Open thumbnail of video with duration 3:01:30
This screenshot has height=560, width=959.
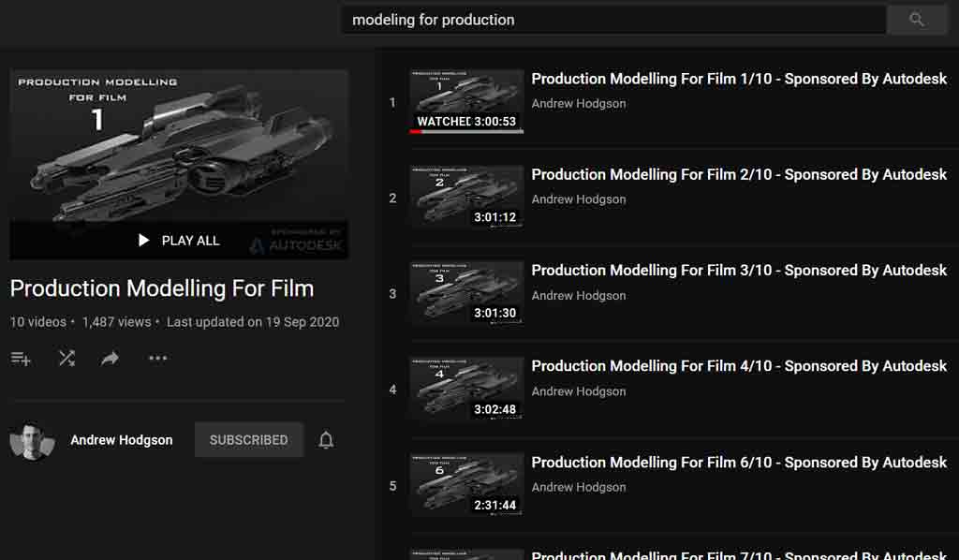coord(466,293)
